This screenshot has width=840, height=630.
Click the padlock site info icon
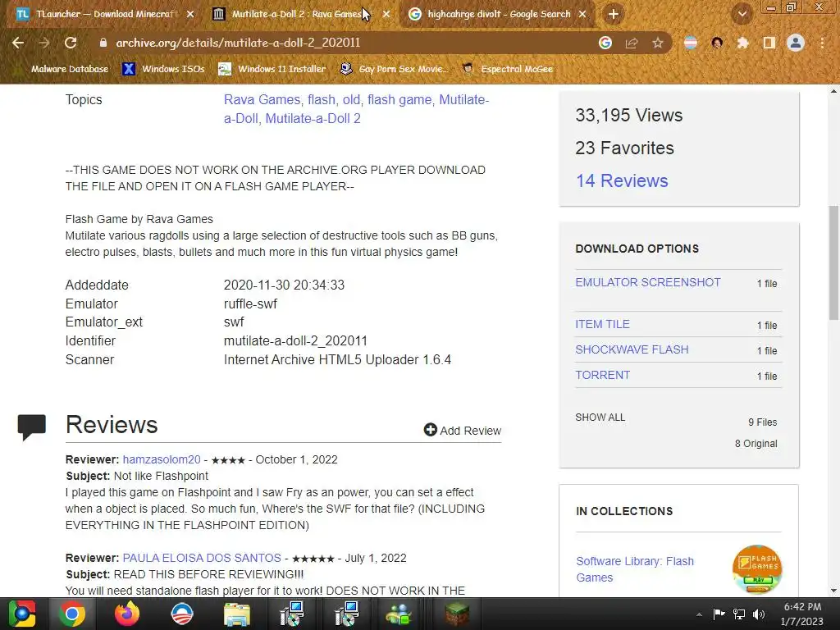[x=103, y=43]
